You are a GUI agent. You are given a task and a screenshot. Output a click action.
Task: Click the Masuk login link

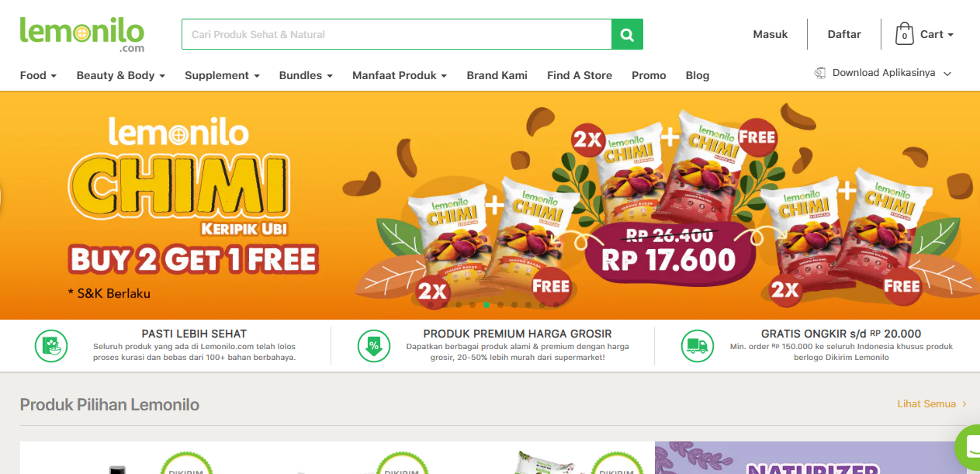(770, 34)
